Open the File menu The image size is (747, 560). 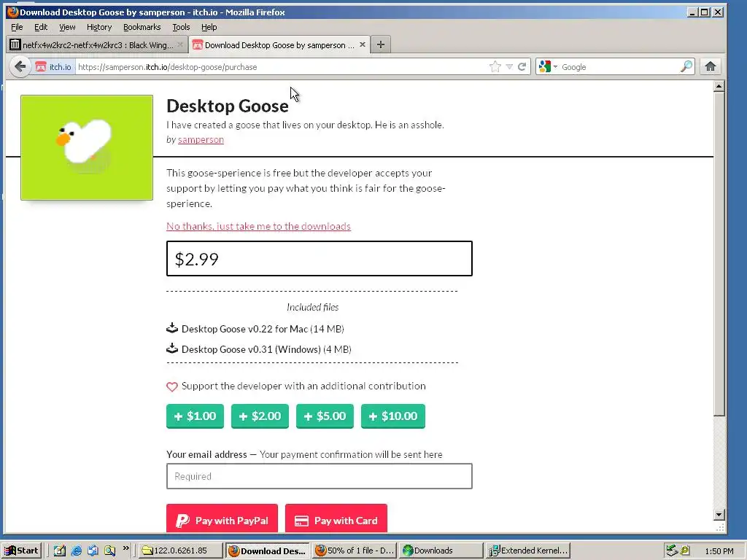pyautogui.click(x=17, y=27)
